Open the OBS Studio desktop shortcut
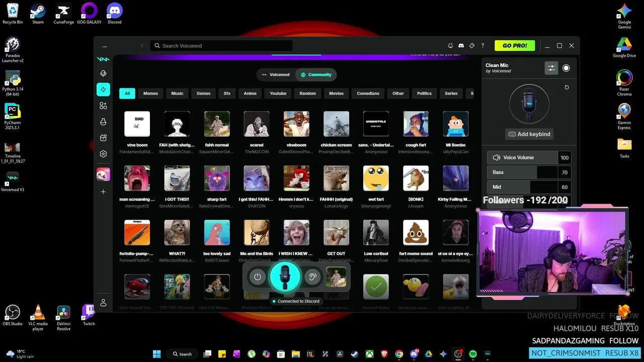644x362 pixels. click(x=13, y=315)
